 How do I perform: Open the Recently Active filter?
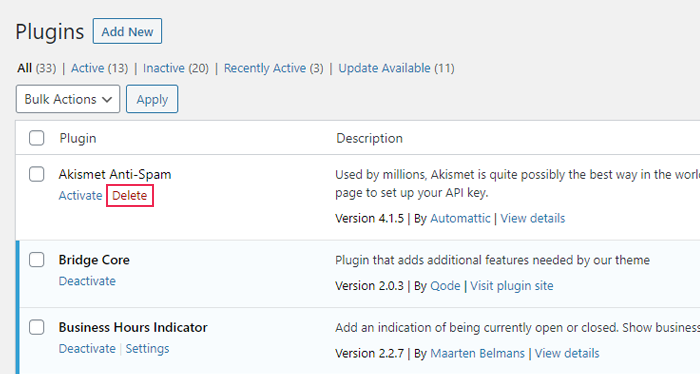tap(274, 68)
